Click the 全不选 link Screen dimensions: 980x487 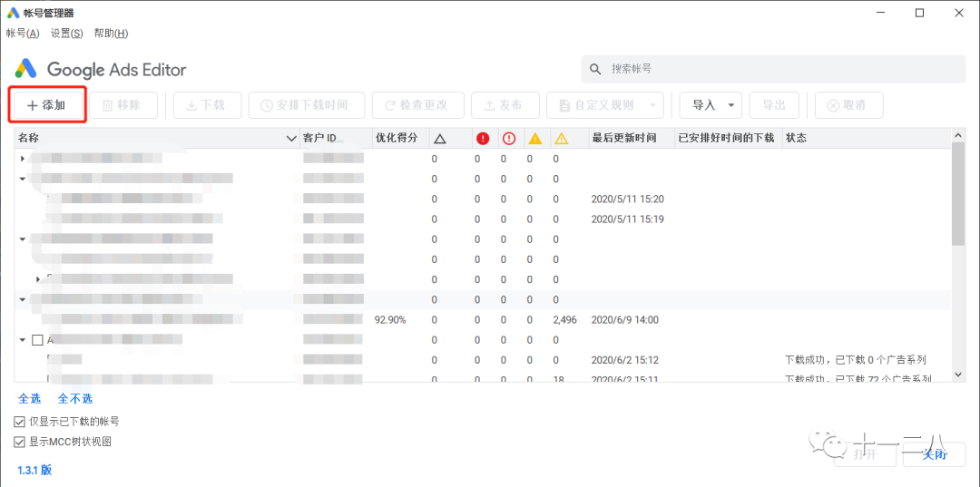[x=75, y=398]
